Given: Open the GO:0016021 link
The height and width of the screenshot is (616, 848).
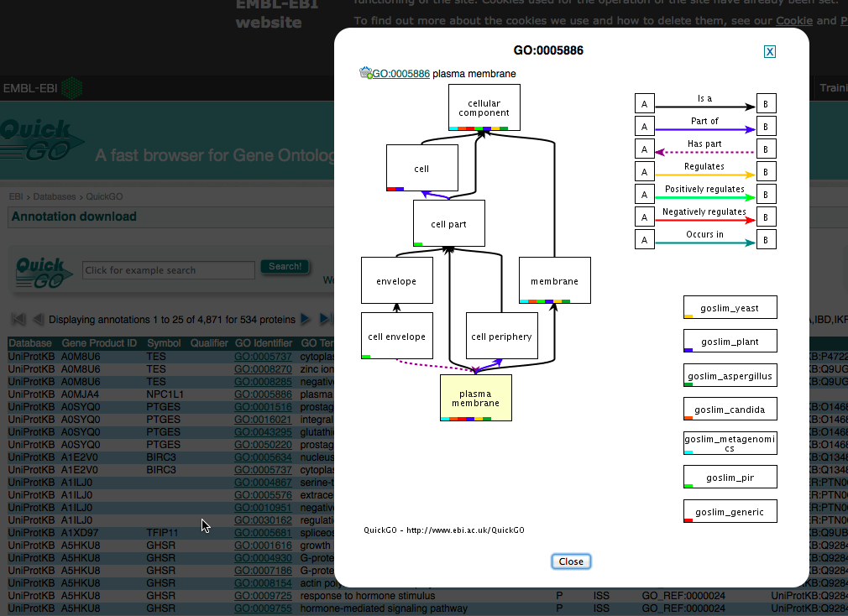Looking at the screenshot, I should [x=263, y=420].
